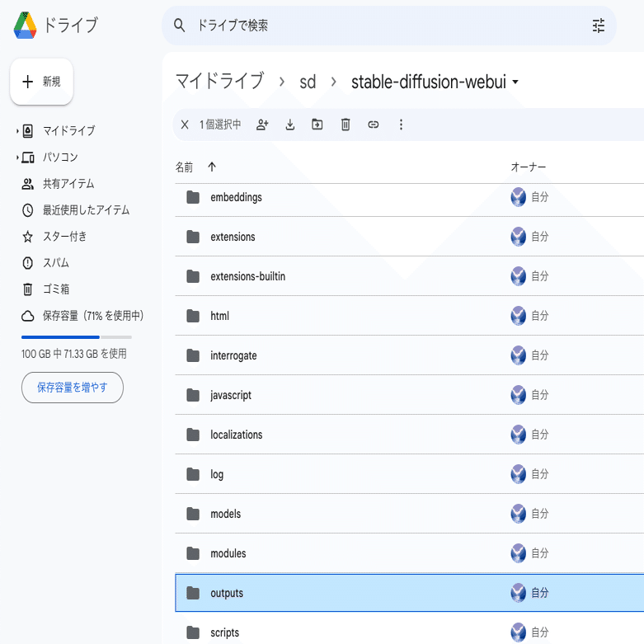This screenshot has height=644, width=644.
Task: Click owner avatar in extensions row
Action: click(x=519, y=237)
